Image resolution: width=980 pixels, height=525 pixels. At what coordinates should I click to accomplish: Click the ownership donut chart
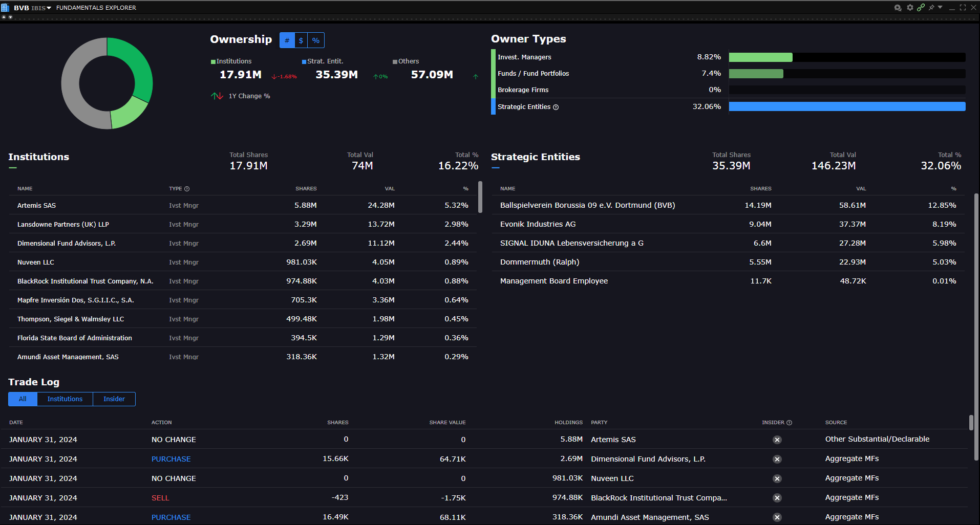point(107,83)
